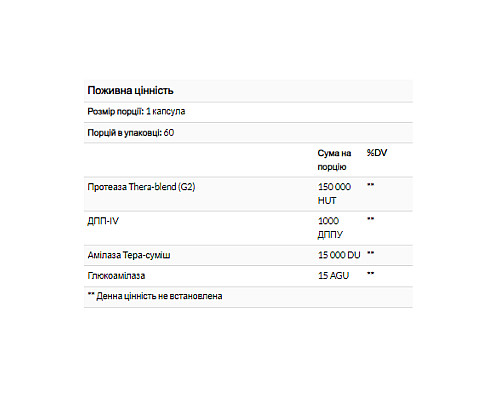The width and height of the screenshot is (500, 400).
Task: Click the 15 AGU amount value
Action: point(333,276)
